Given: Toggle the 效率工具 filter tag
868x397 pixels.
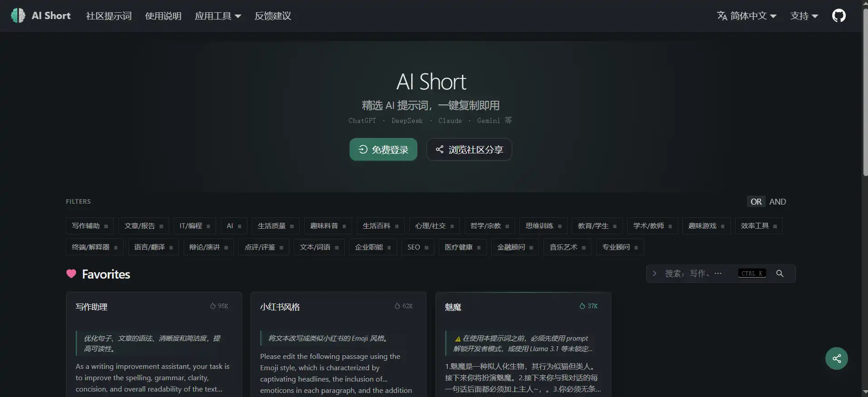Looking at the screenshot, I should point(759,225).
